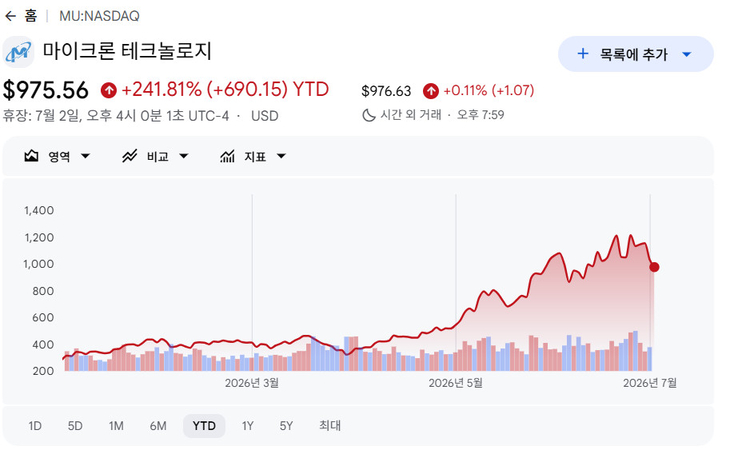Open the 지표 indicators dropdown

tap(281, 156)
